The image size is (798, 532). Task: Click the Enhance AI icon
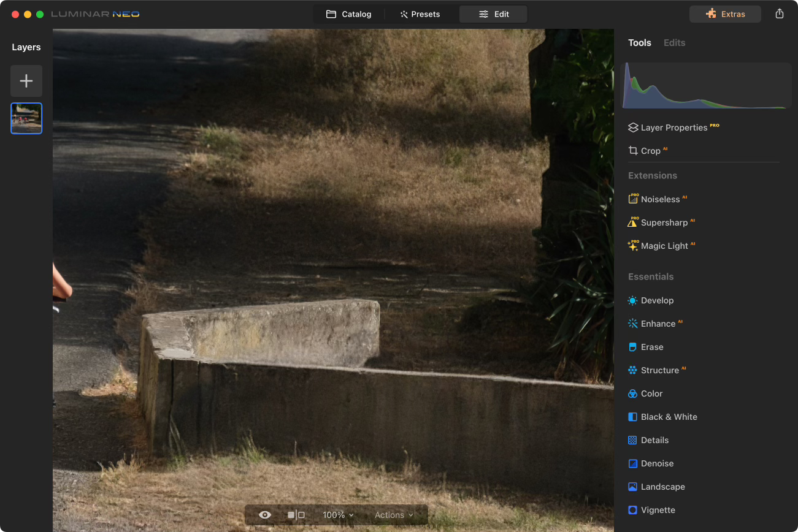point(633,324)
